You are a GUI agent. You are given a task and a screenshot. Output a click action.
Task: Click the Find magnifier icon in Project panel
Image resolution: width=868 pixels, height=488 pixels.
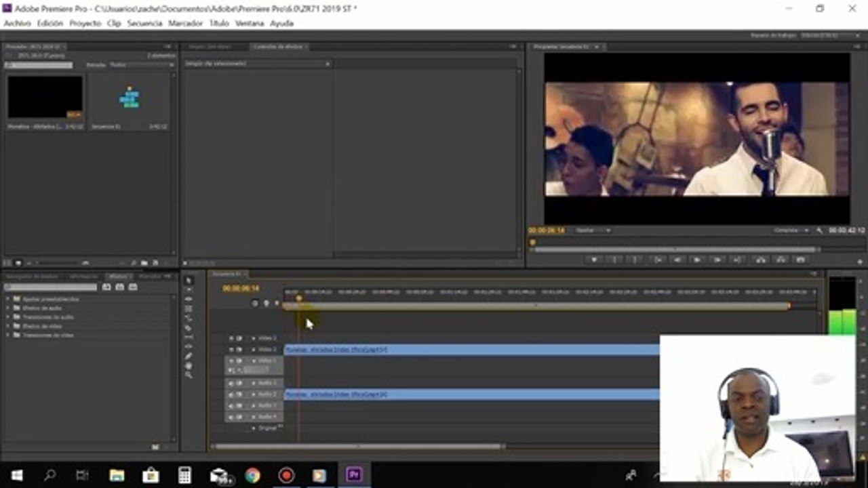pos(134,262)
